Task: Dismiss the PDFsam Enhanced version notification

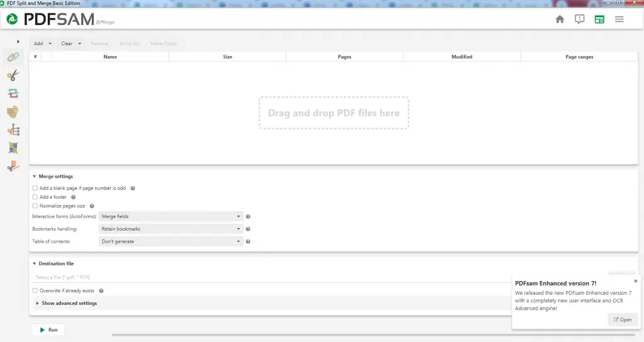Action: point(635,281)
